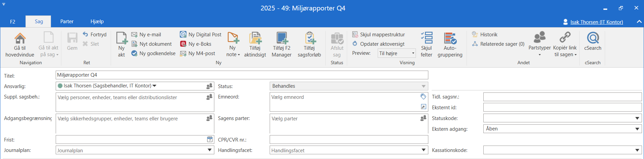
Task: Click Tilføj sagsforløb
Action: pos(309,44)
